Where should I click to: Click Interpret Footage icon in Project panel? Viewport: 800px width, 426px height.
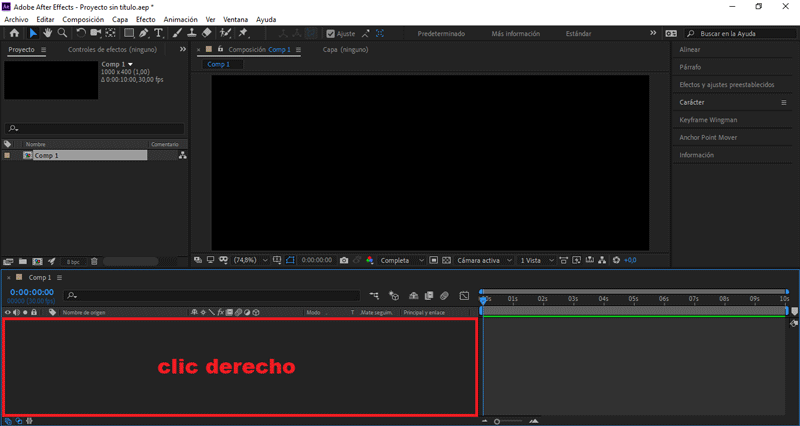(8, 262)
